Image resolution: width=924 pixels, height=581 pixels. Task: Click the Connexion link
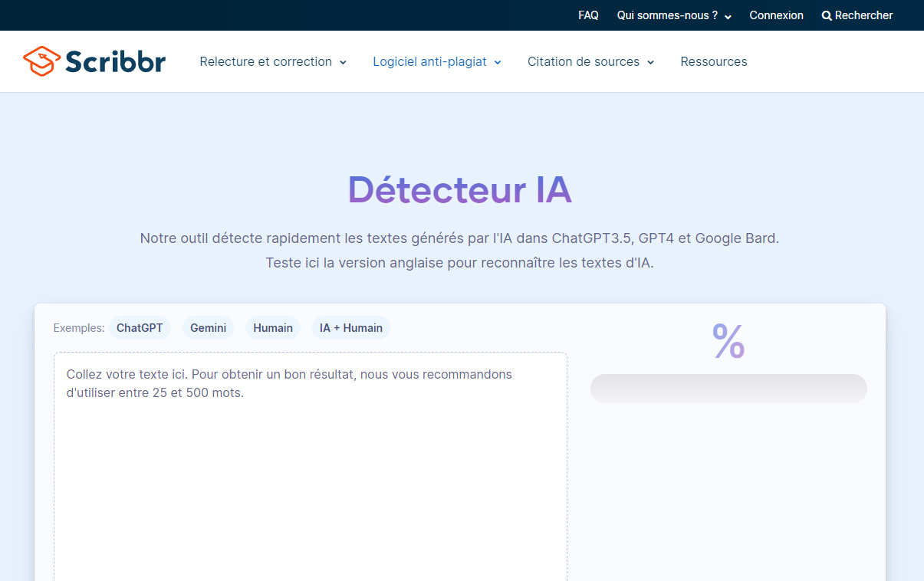(x=776, y=15)
